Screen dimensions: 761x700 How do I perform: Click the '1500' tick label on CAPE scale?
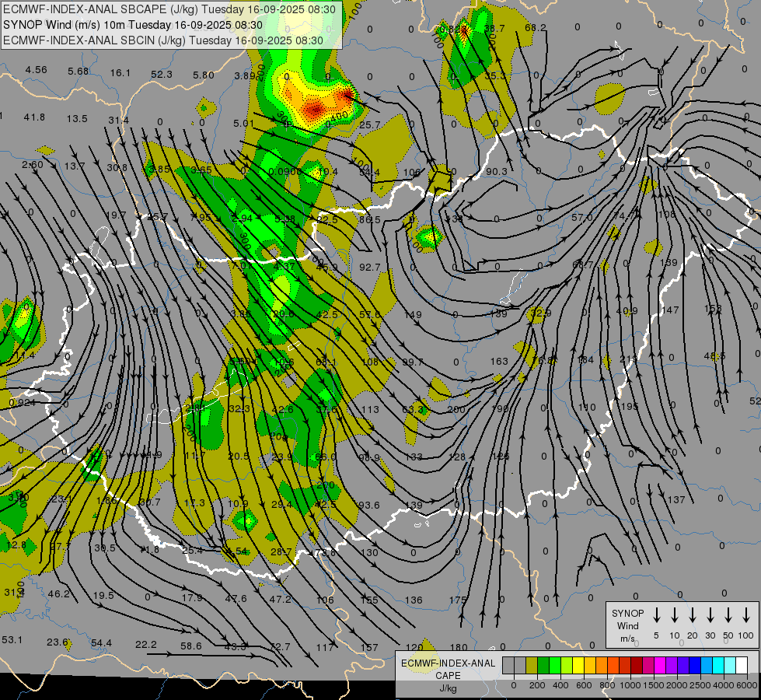click(x=653, y=685)
